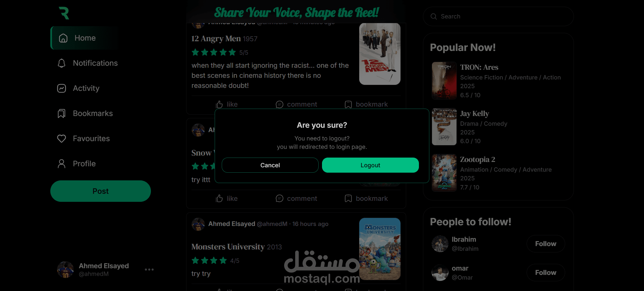Confirm with the Logout button
Image resolution: width=644 pixels, height=291 pixels.
pyautogui.click(x=370, y=165)
